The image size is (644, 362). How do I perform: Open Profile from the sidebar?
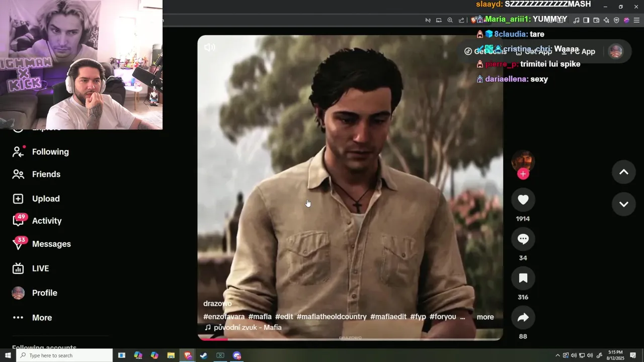click(x=35, y=293)
